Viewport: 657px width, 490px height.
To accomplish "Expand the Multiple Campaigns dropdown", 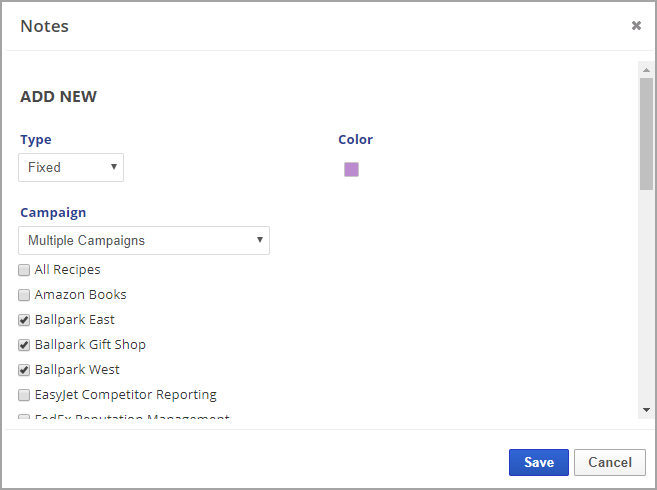I will (144, 240).
